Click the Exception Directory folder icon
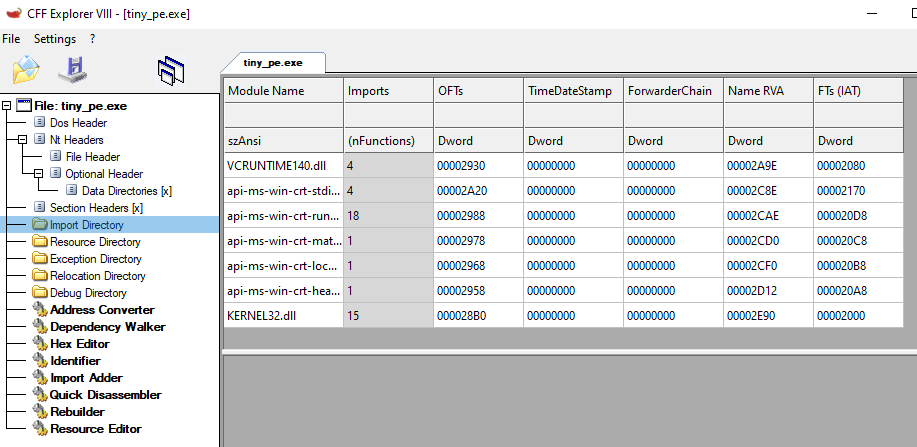Image resolution: width=917 pixels, height=447 pixels. pos(40,258)
